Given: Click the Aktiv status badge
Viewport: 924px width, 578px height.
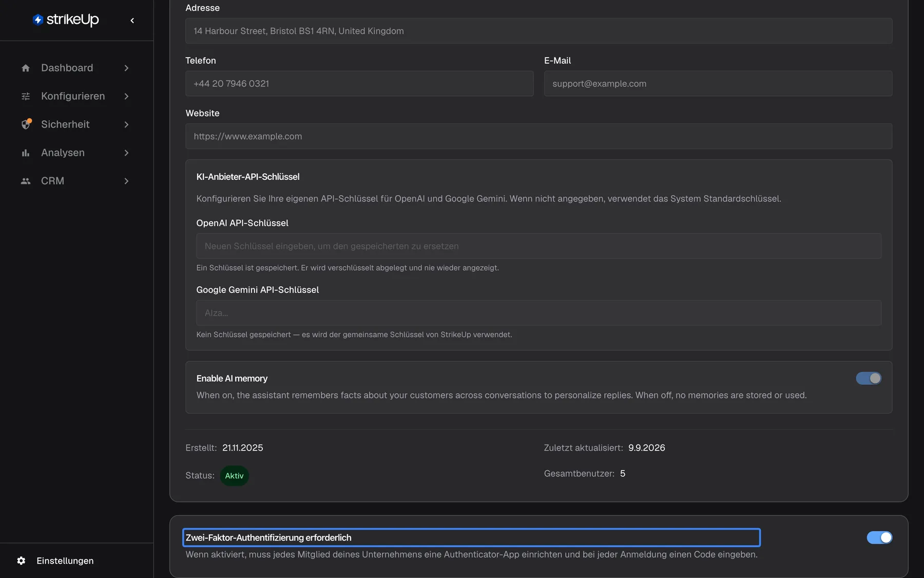Looking at the screenshot, I should [234, 476].
